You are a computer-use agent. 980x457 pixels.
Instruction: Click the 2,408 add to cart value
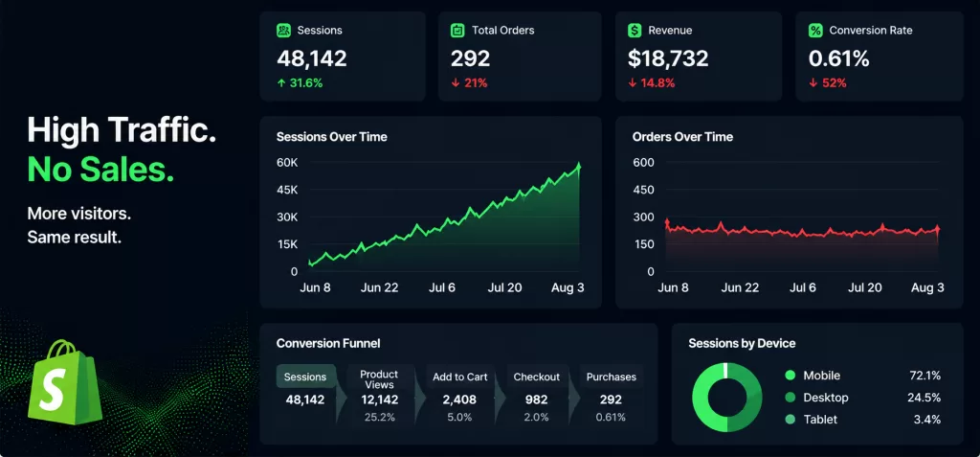click(x=459, y=400)
